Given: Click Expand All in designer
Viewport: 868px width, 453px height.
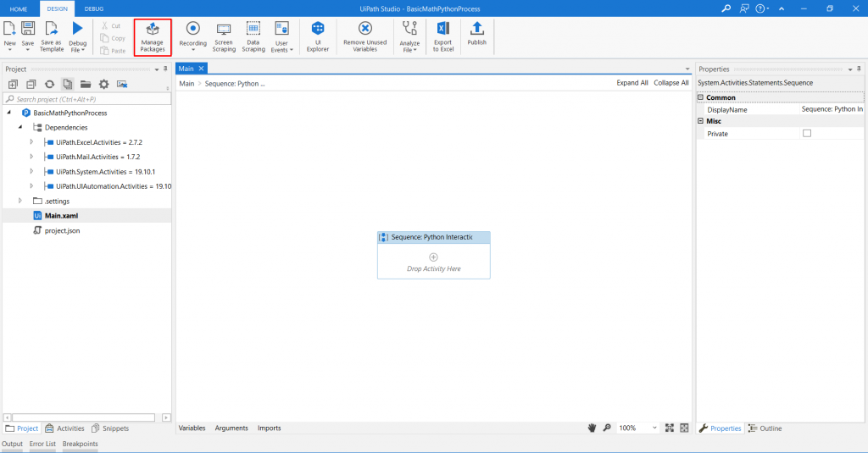Looking at the screenshot, I should tap(632, 82).
